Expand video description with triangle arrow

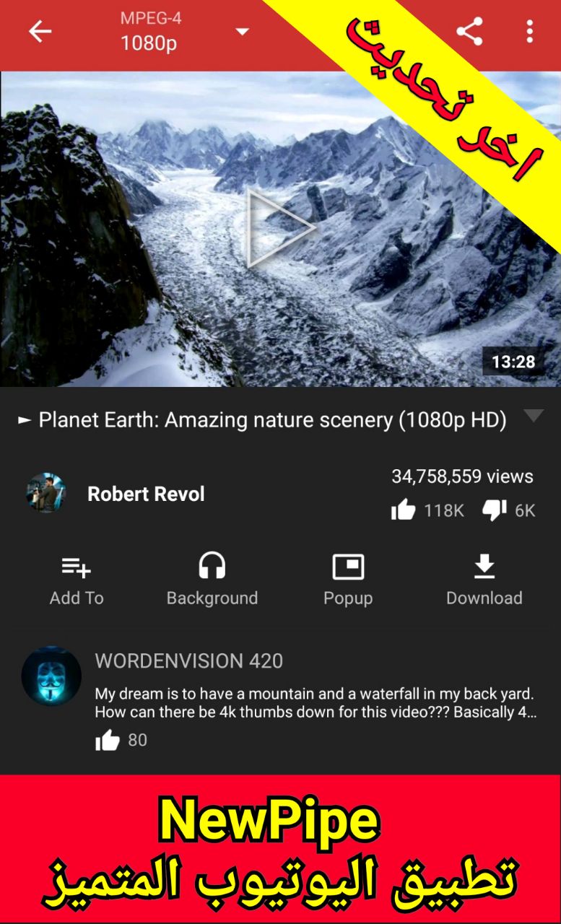(x=534, y=416)
